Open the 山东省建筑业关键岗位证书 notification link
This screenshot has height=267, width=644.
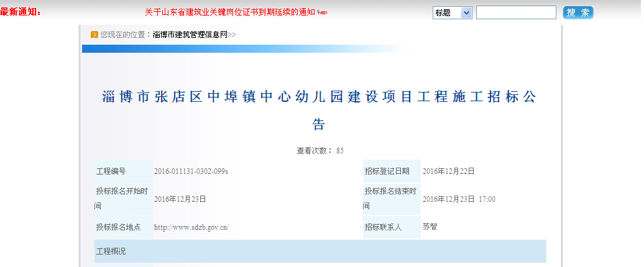(x=230, y=12)
